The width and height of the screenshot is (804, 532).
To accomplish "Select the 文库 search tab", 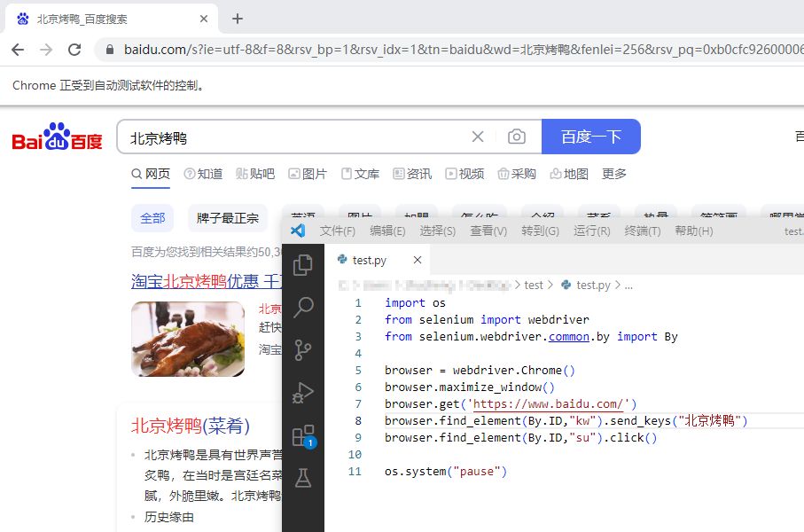I will (x=361, y=174).
